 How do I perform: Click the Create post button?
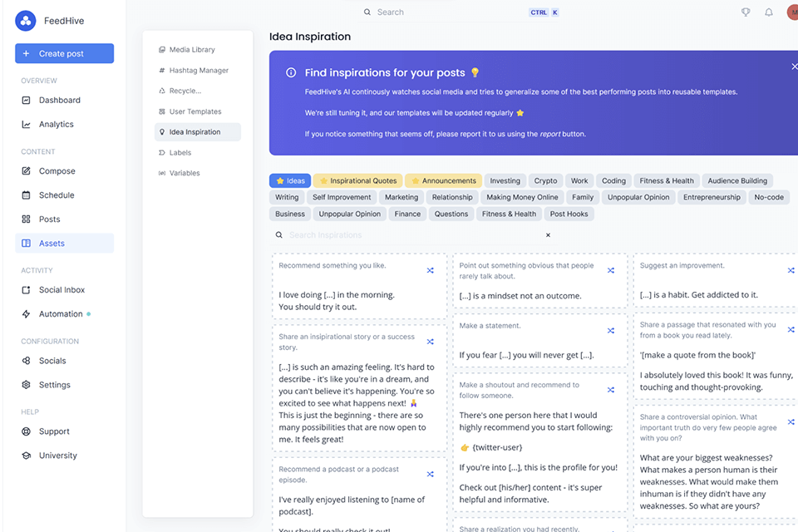(65, 53)
